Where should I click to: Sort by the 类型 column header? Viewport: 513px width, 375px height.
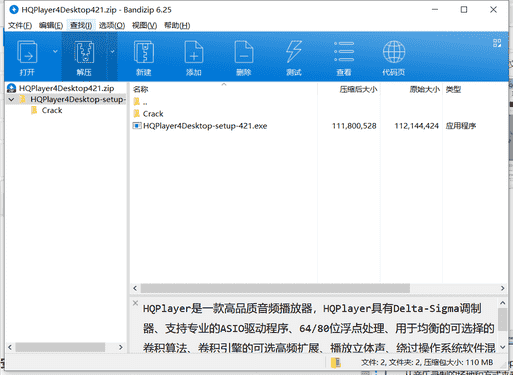[453, 89]
